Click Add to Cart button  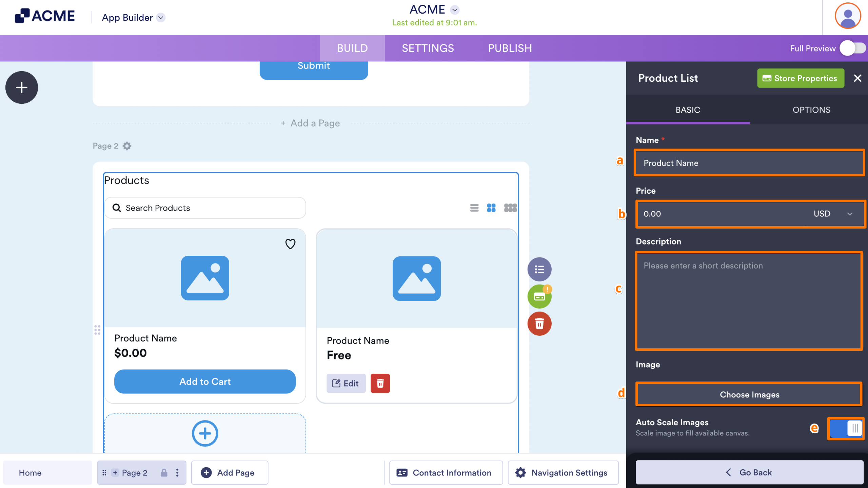[205, 382]
